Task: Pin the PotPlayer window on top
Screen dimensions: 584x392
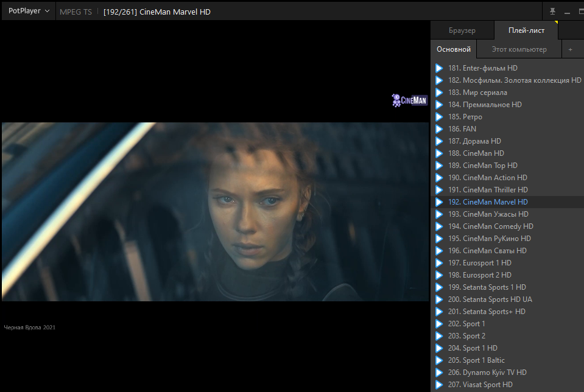Action: (x=552, y=12)
